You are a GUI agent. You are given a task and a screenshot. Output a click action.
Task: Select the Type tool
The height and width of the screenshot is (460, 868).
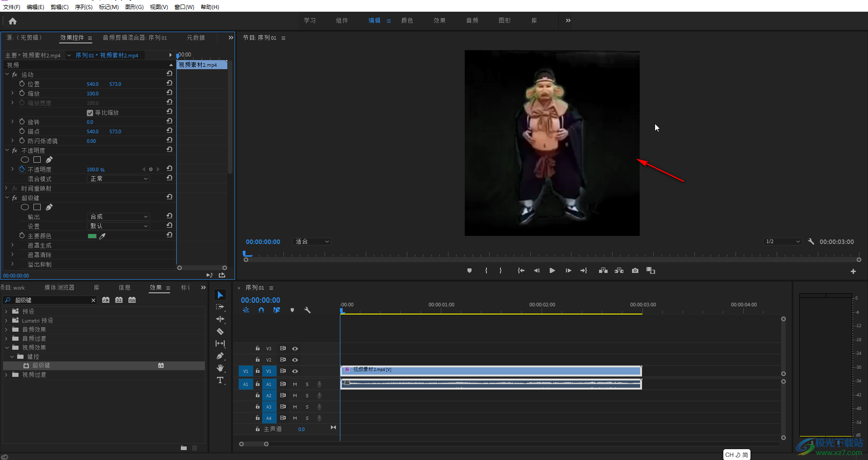[x=220, y=380]
